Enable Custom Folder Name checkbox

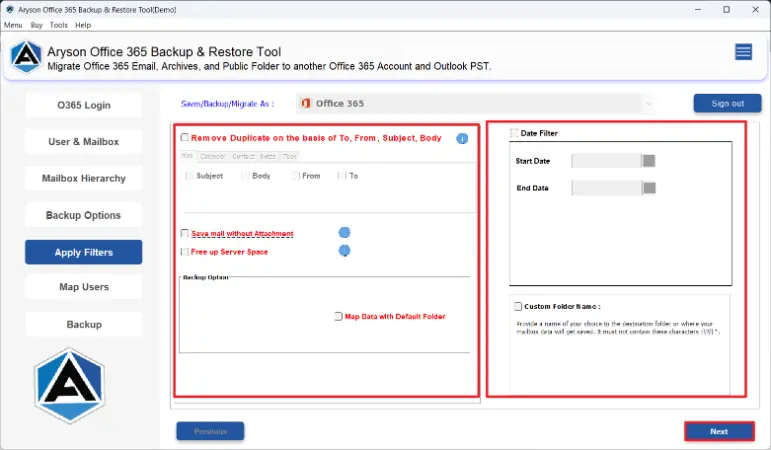(518, 306)
